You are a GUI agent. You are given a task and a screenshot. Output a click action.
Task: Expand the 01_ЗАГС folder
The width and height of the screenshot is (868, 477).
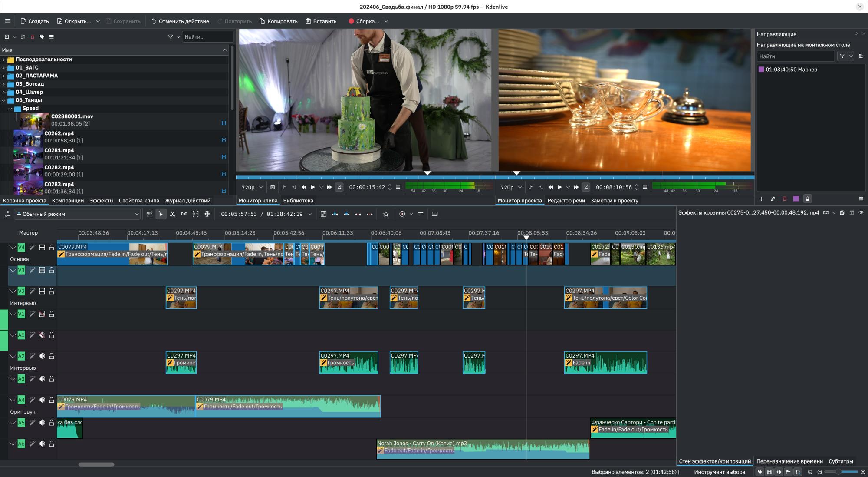click(x=4, y=68)
